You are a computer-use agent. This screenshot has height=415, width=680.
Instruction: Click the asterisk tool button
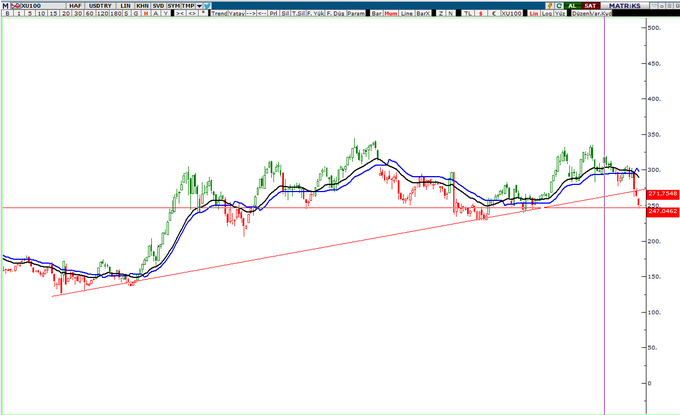coord(203,13)
